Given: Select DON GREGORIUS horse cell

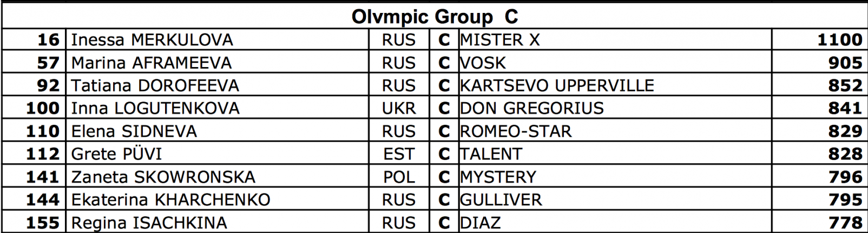Looking at the screenshot, I should 531,109.
